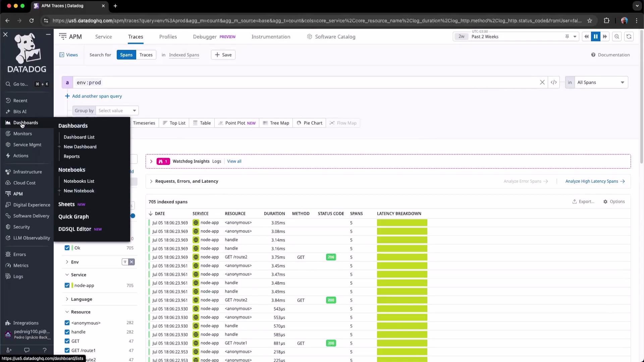Viewport: 644px width, 362px height.
Task: Select Dashboard List in flyout menu
Action: pos(79,137)
